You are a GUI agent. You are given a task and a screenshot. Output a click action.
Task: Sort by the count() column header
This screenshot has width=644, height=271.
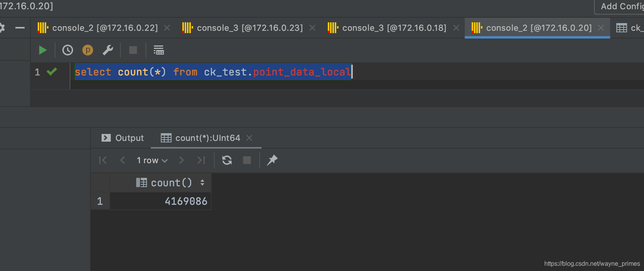(161, 182)
